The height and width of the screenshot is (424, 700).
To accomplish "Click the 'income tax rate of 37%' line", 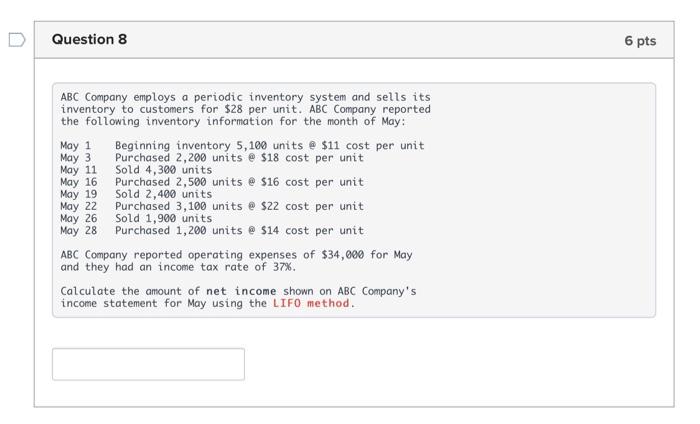I will [x=178, y=267].
